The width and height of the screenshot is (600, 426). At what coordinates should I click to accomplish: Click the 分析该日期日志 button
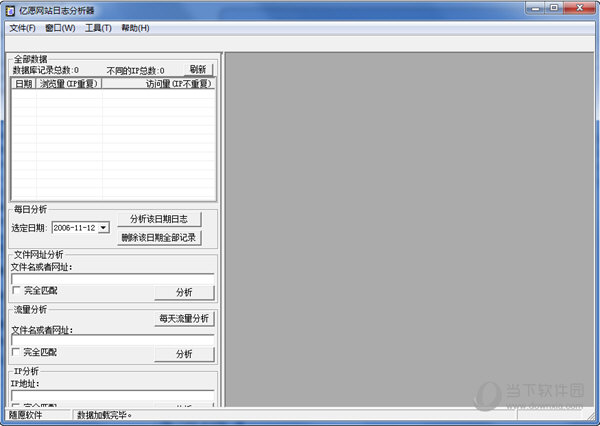(159, 219)
